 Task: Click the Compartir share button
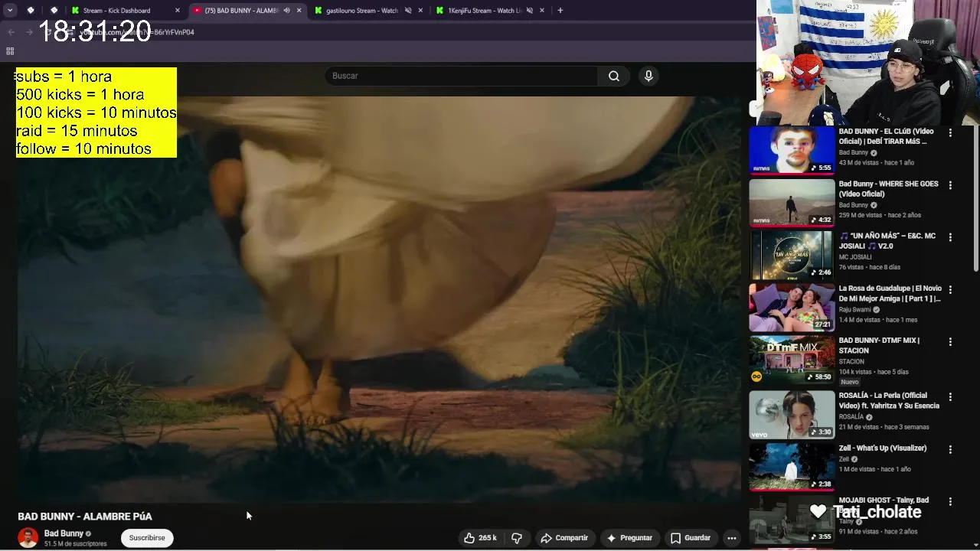[564, 538]
